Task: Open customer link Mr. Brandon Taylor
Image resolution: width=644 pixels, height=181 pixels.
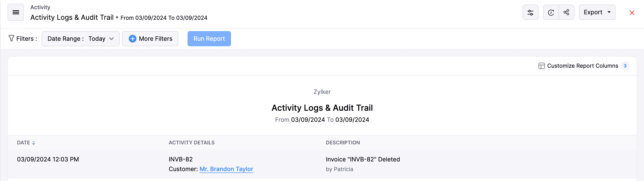Action: click(x=226, y=169)
